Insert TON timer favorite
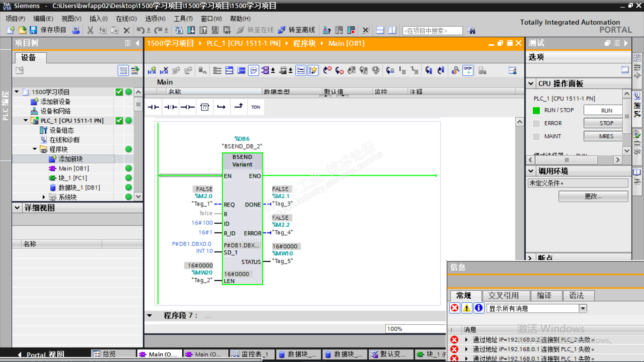The width and height of the screenshot is (644, 362). click(256, 107)
